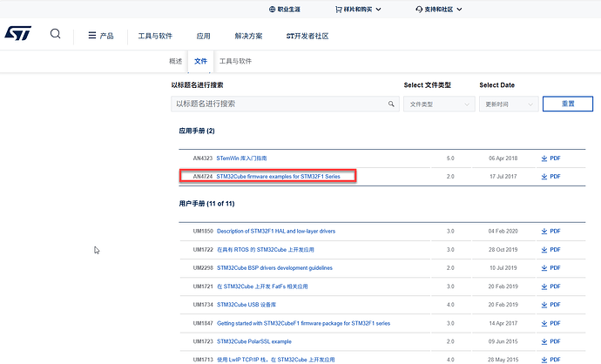Click the 10 Jul 2019 date
601x364 pixels.
tap(503, 268)
